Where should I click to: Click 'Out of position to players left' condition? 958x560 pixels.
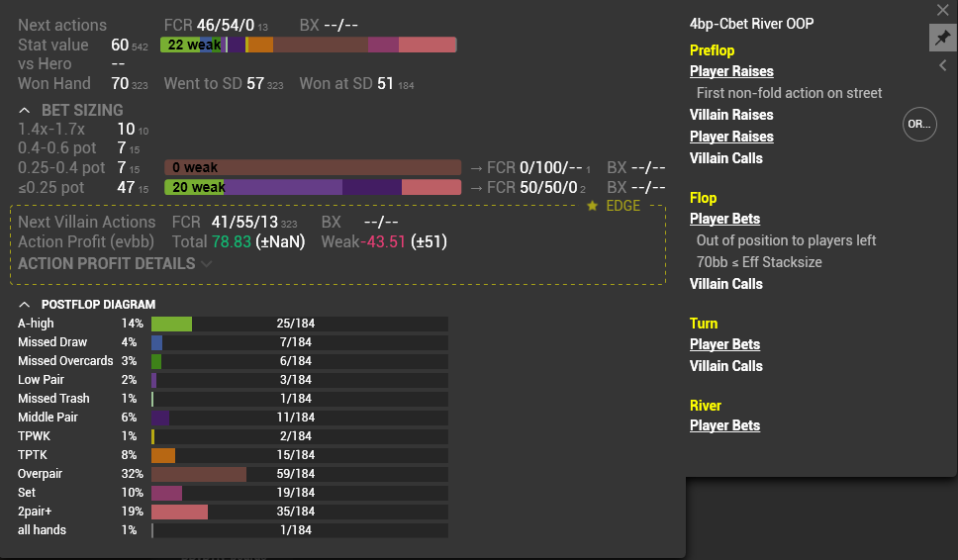[787, 240]
